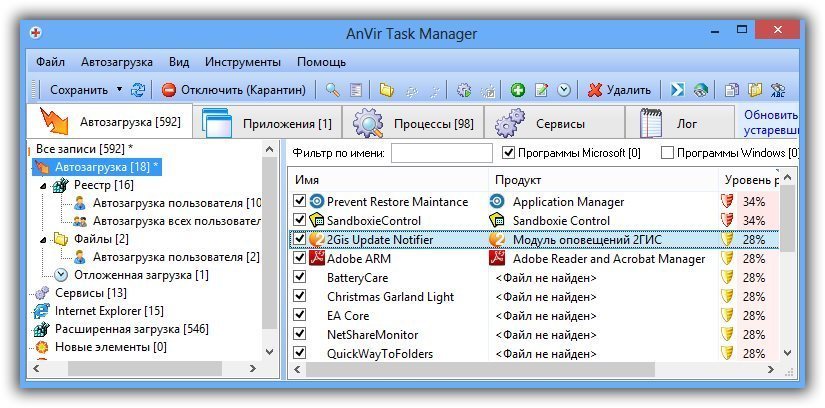Click the clock delayed-startup toolbar icon
825x408 pixels.
tap(564, 90)
